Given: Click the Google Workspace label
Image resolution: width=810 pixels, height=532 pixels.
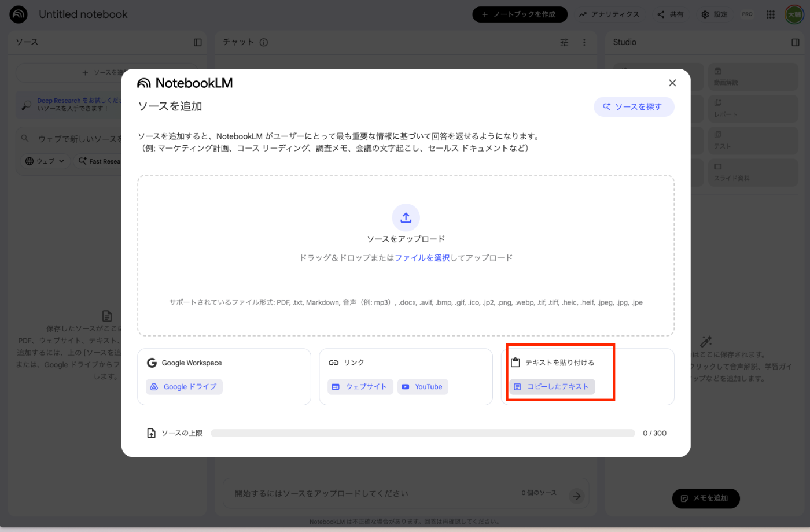Looking at the screenshot, I should 192,363.
